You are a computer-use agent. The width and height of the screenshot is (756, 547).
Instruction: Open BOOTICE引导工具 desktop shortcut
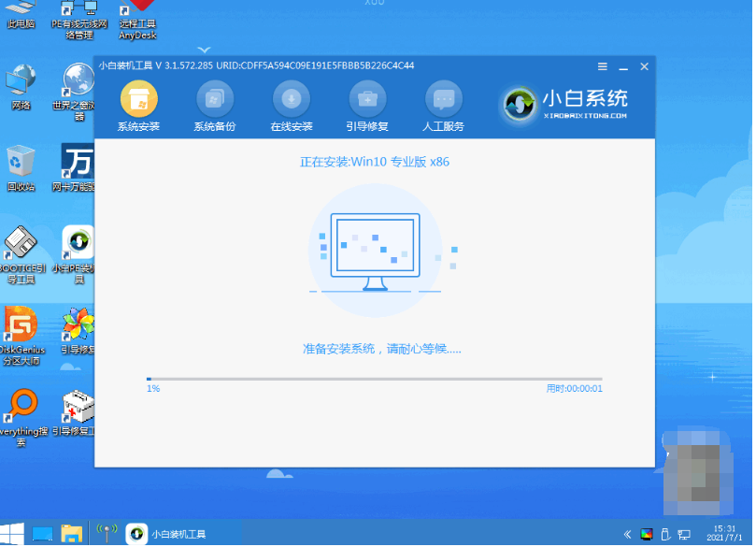[x=21, y=254]
